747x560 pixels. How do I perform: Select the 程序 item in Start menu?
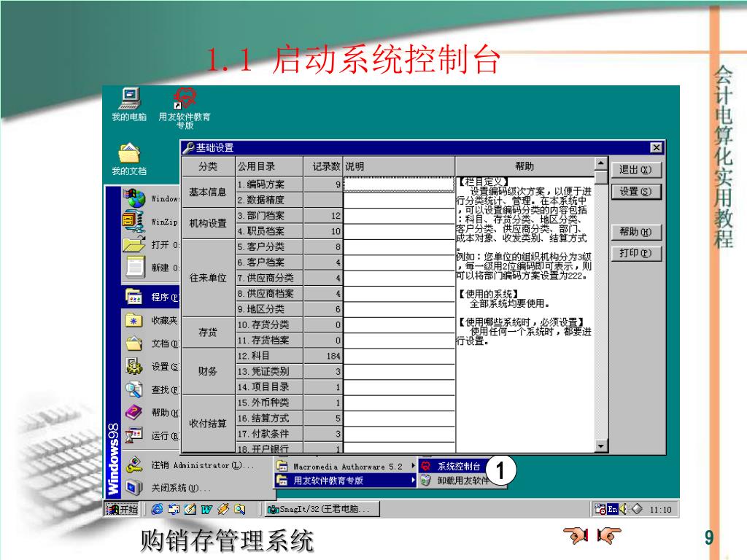point(151,297)
